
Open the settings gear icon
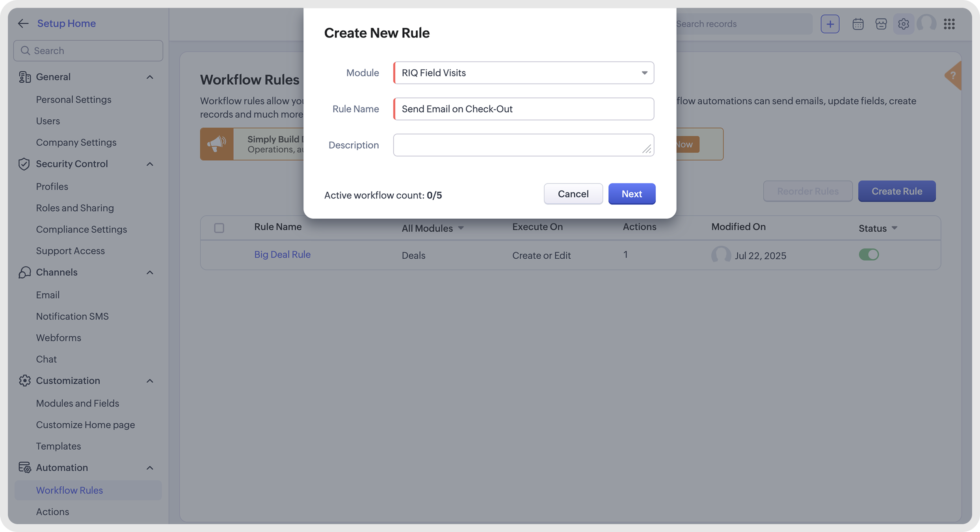click(x=903, y=24)
